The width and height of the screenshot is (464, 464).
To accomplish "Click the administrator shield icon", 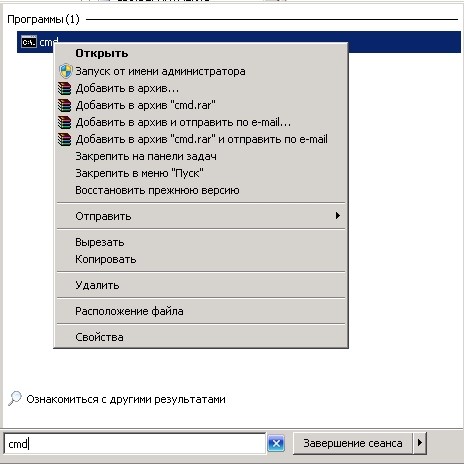I will click(65, 71).
